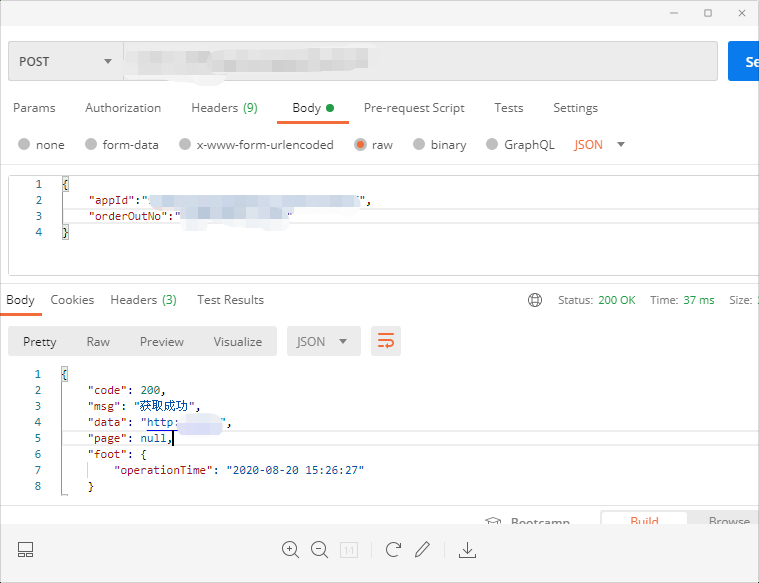Screen dimensions: 759x583
Task: Open the POST method dropdown
Action: [x=65, y=61]
